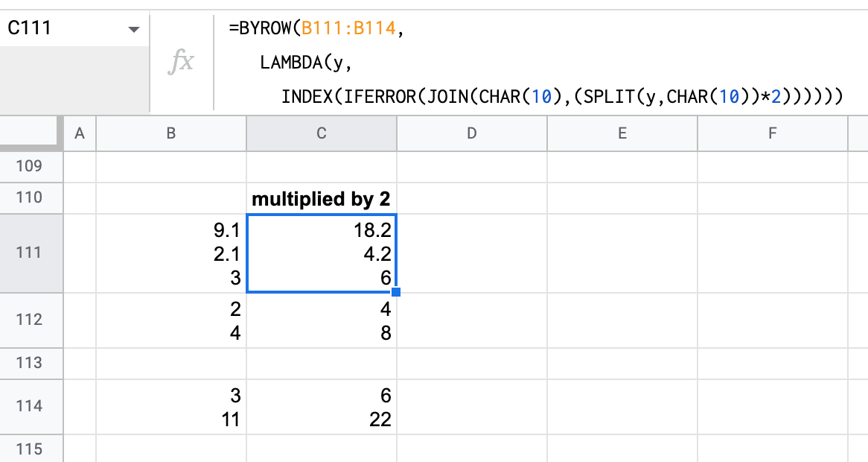Select empty cell B110
This screenshot has height=462, width=868.
coord(171,198)
